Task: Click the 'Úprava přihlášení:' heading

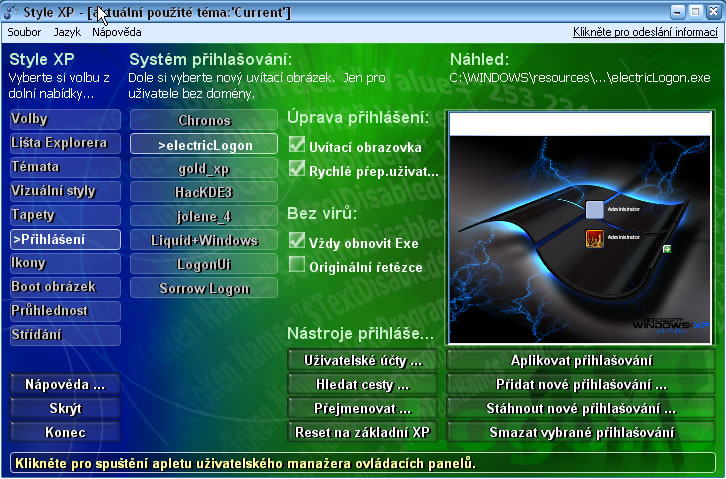Action: (358, 118)
